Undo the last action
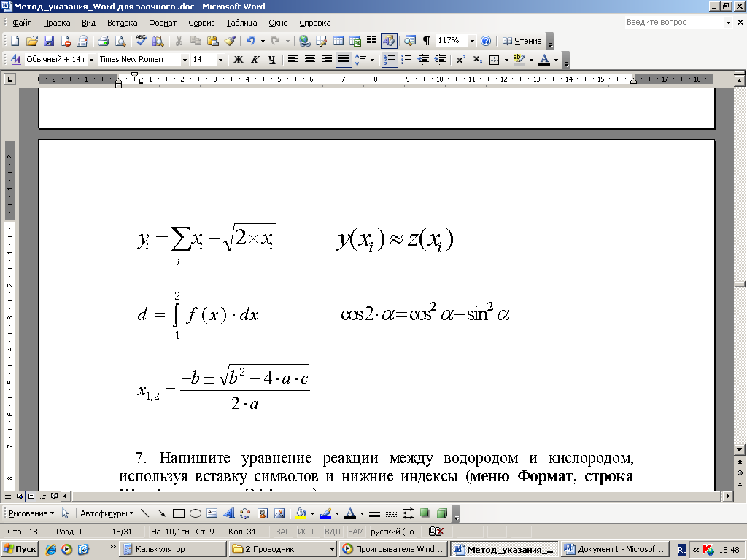 coord(251,41)
